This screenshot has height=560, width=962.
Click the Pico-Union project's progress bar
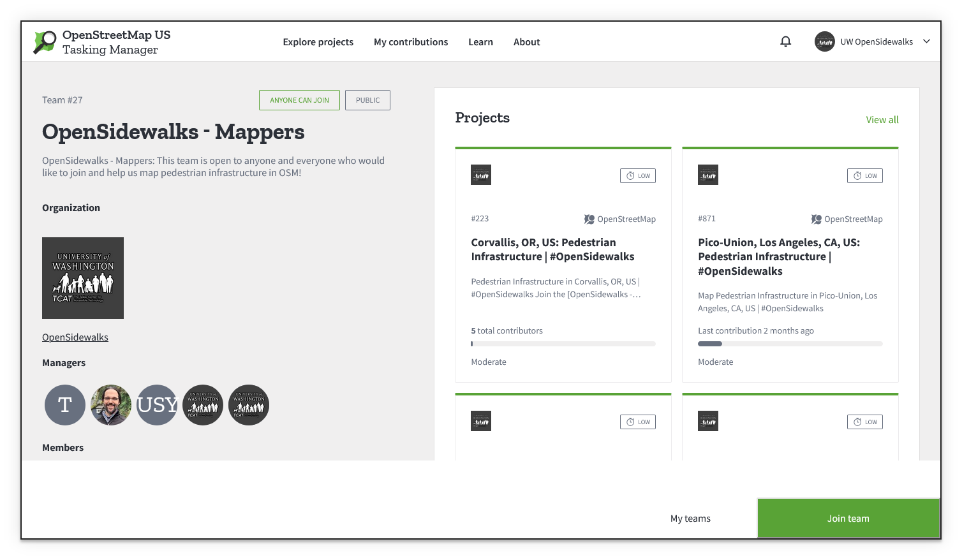coord(790,343)
